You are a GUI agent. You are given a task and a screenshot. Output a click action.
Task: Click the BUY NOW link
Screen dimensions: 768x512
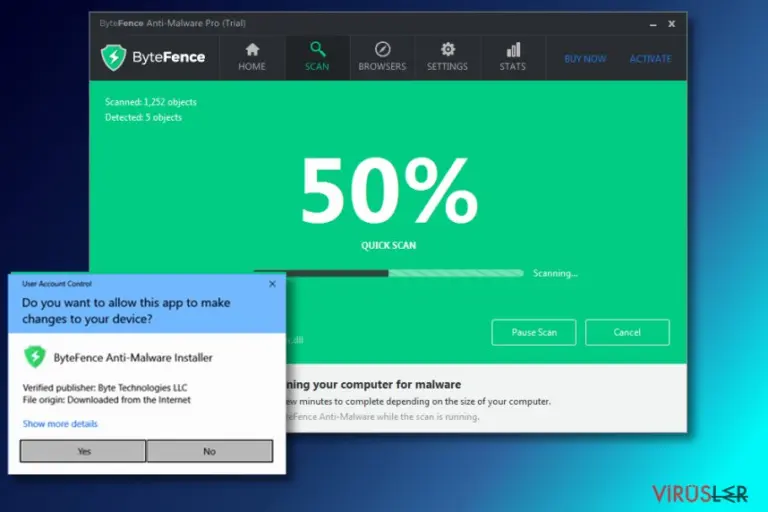(x=585, y=59)
